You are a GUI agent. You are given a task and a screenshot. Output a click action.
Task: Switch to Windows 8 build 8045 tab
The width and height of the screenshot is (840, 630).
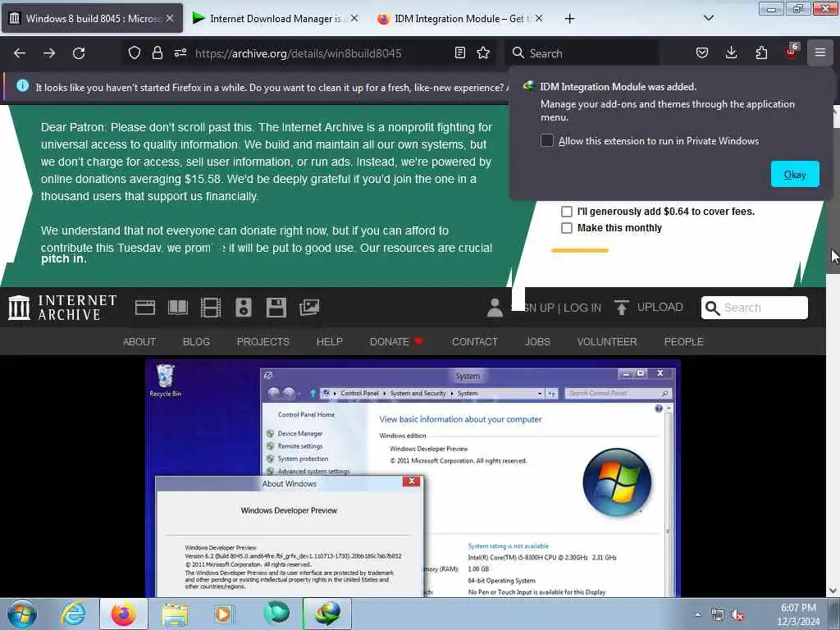[x=92, y=18]
